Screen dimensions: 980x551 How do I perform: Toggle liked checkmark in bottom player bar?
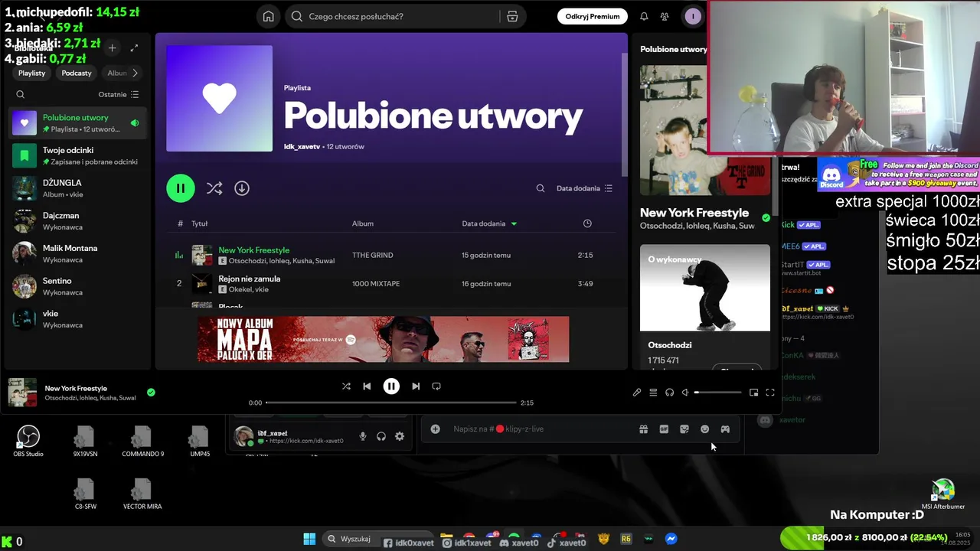click(151, 393)
